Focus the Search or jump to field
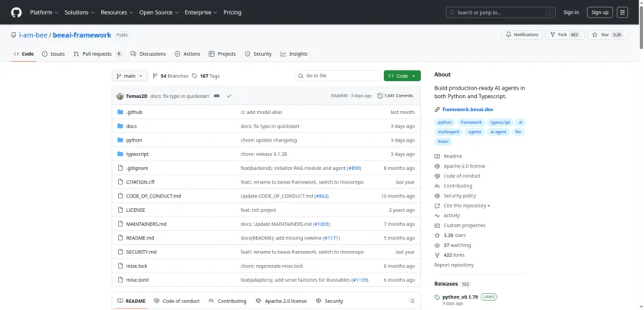 (x=501, y=12)
